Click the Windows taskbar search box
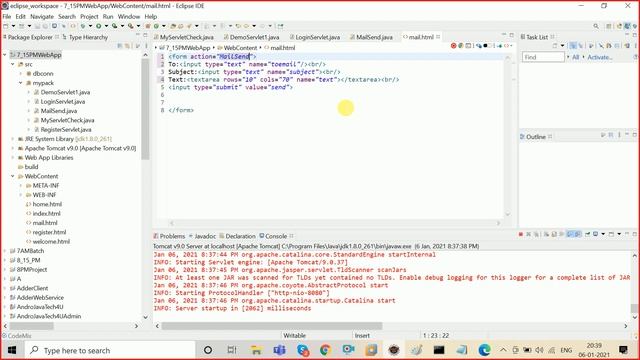The width and height of the screenshot is (640, 360). pos(110,350)
